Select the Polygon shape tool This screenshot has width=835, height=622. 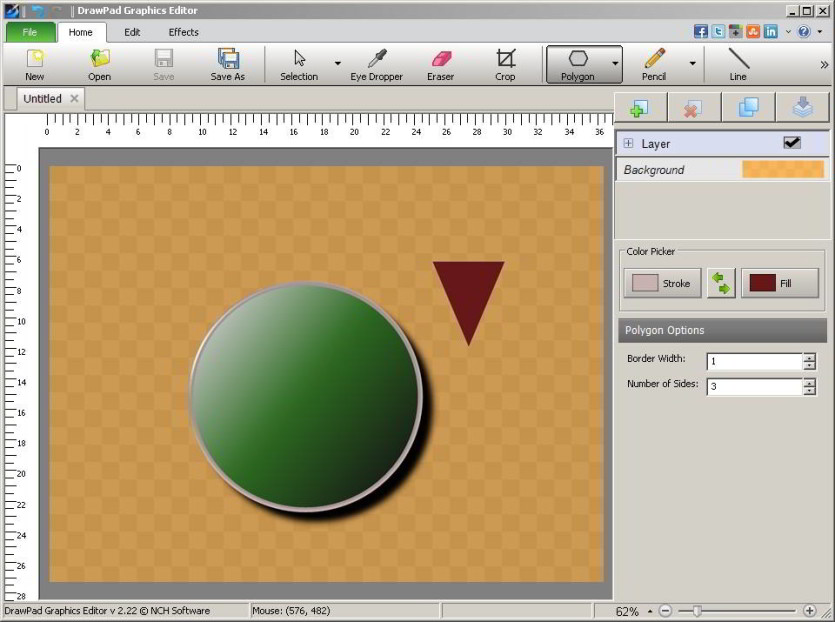(x=578, y=64)
